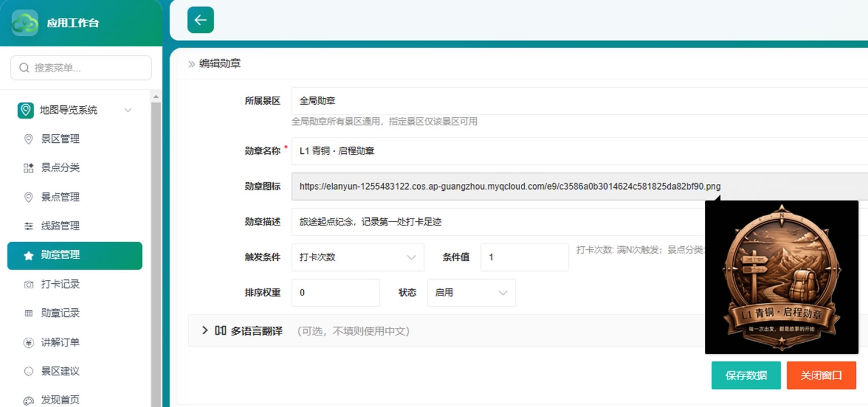Screen dimensions: 868x407
Task: Click the yen icon beside 讲解订单
Action: click(28, 342)
